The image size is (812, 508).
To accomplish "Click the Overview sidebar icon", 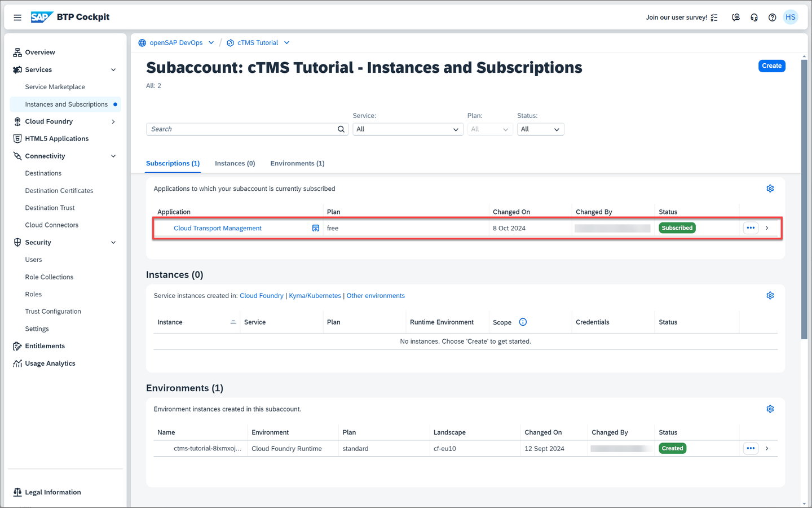I will click(17, 52).
